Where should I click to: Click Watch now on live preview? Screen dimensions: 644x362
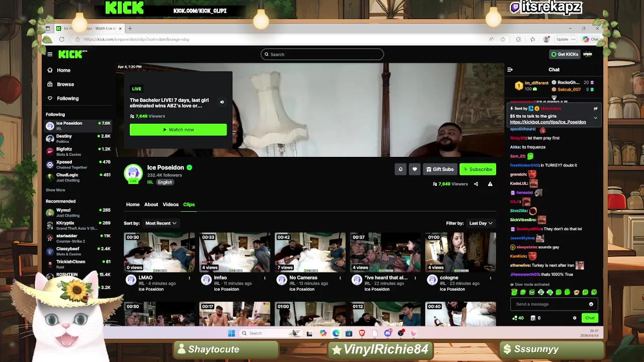pos(178,130)
